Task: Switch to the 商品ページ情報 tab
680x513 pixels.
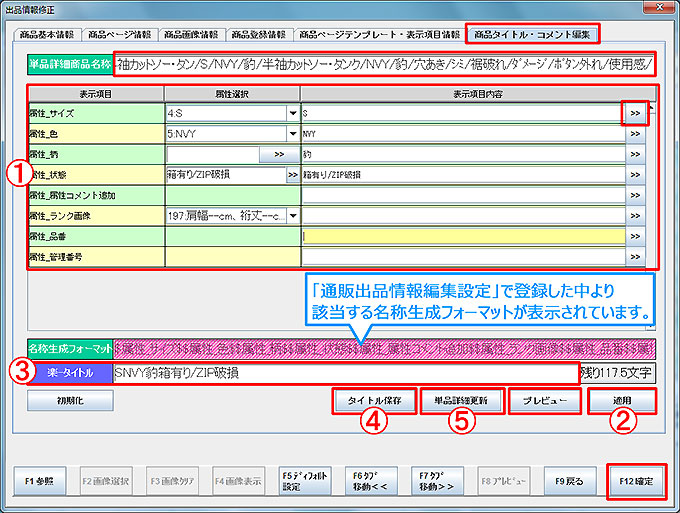Action: [x=120, y=35]
